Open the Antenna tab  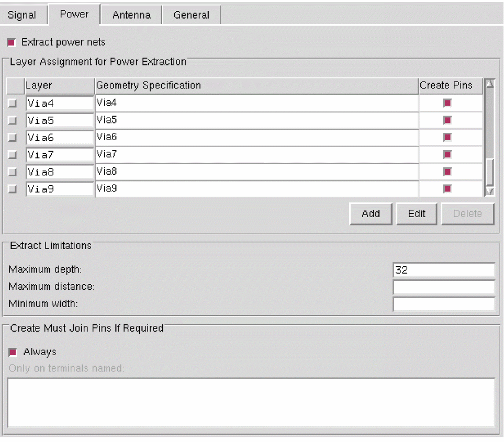pos(131,15)
